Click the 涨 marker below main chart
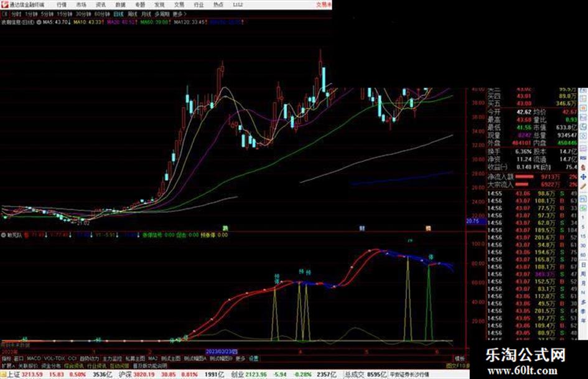This screenshot has width=588, height=379. tap(225, 228)
